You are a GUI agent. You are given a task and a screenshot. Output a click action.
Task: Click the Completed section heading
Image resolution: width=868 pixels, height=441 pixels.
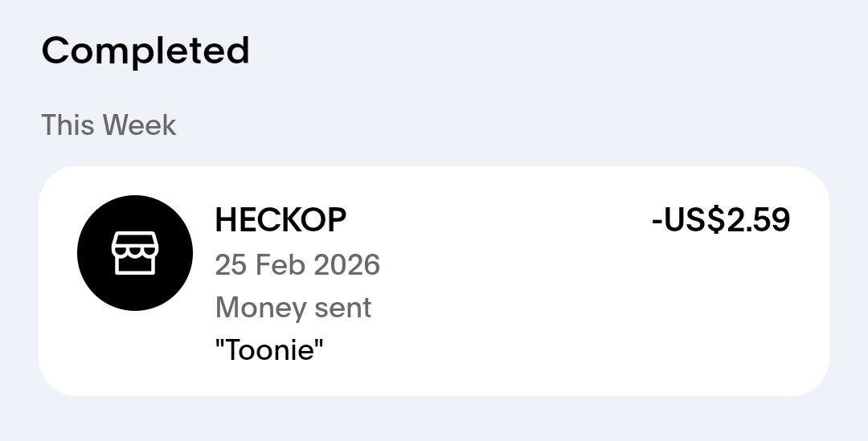tap(145, 51)
